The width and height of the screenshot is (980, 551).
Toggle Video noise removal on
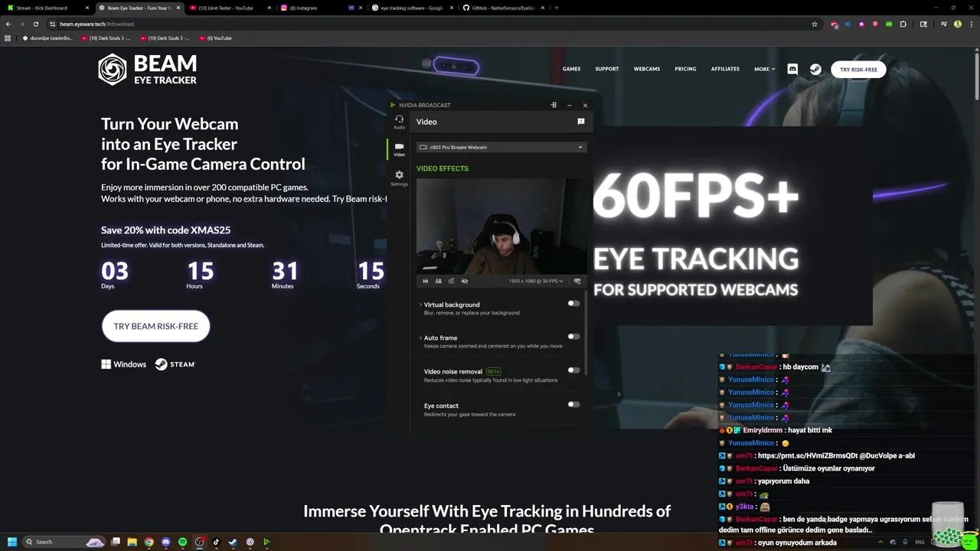[573, 370]
